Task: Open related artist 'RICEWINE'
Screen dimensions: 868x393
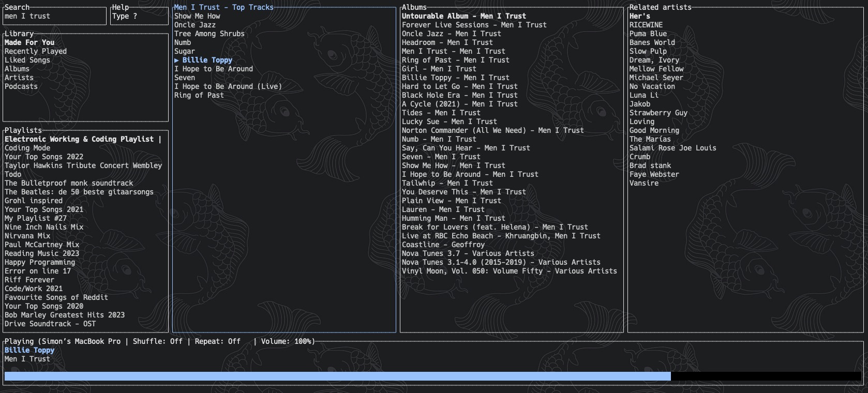Action: pyautogui.click(x=646, y=25)
